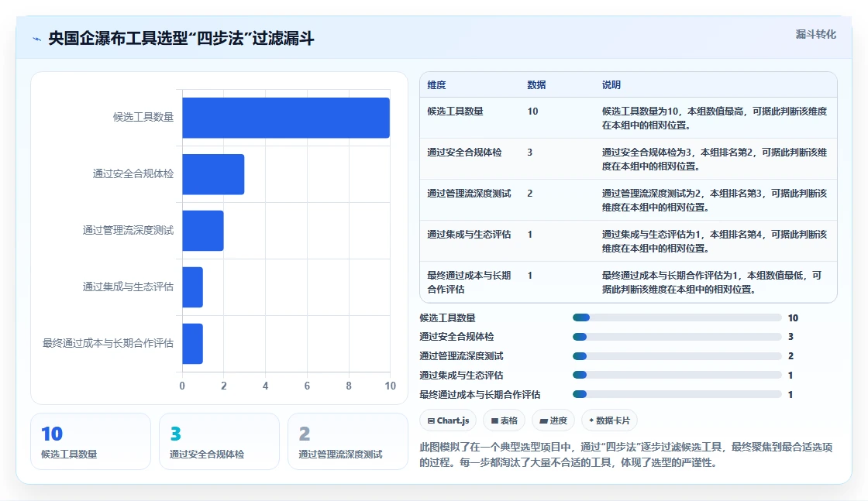Click the funnel header icon beside the title
Image resolution: width=868 pixels, height=501 pixels.
37,39
